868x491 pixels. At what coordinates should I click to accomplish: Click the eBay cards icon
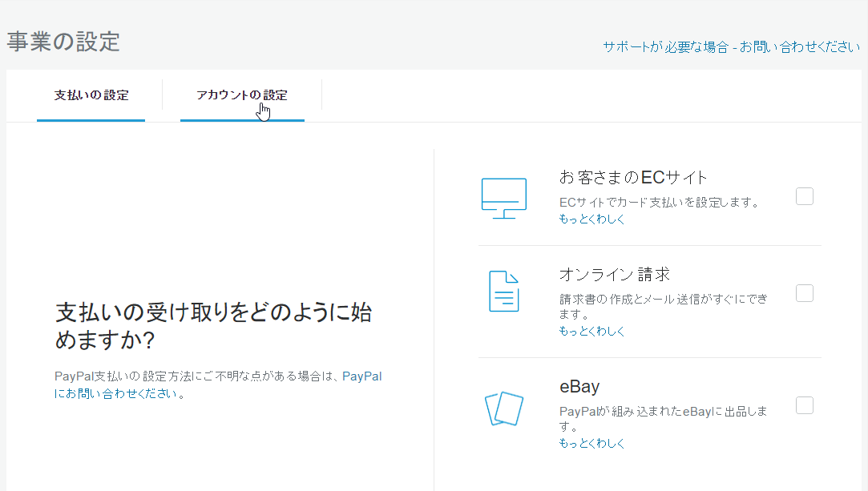(x=504, y=408)
